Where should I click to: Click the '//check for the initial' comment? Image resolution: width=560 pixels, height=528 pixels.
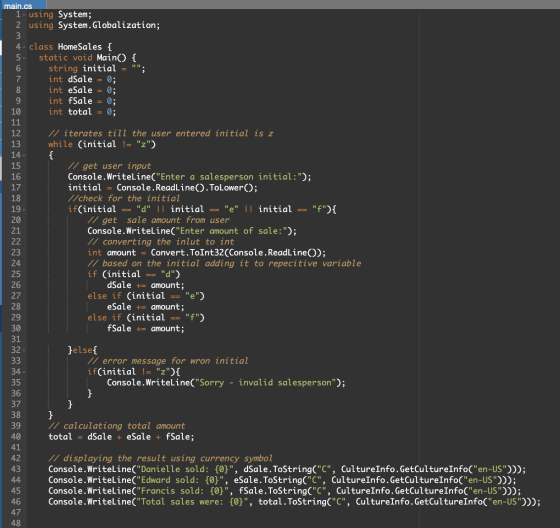click(124, 199)
